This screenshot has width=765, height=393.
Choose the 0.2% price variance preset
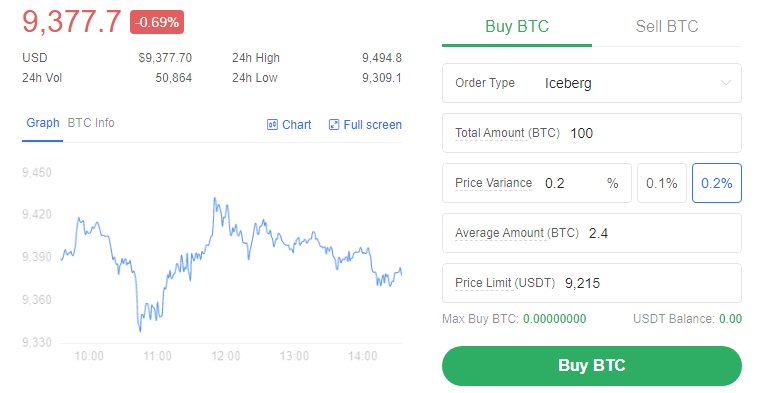tap(717, 183)
